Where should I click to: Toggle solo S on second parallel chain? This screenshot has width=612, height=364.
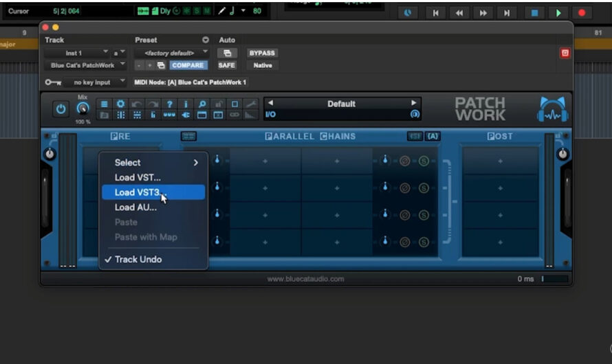pyautogui.click(x=424, y=188)
